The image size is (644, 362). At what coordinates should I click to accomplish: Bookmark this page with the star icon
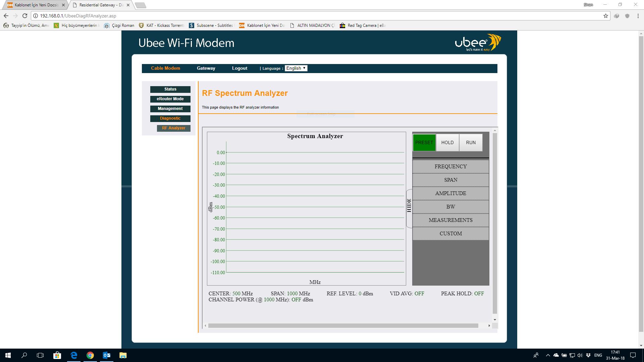pos(606,16)
